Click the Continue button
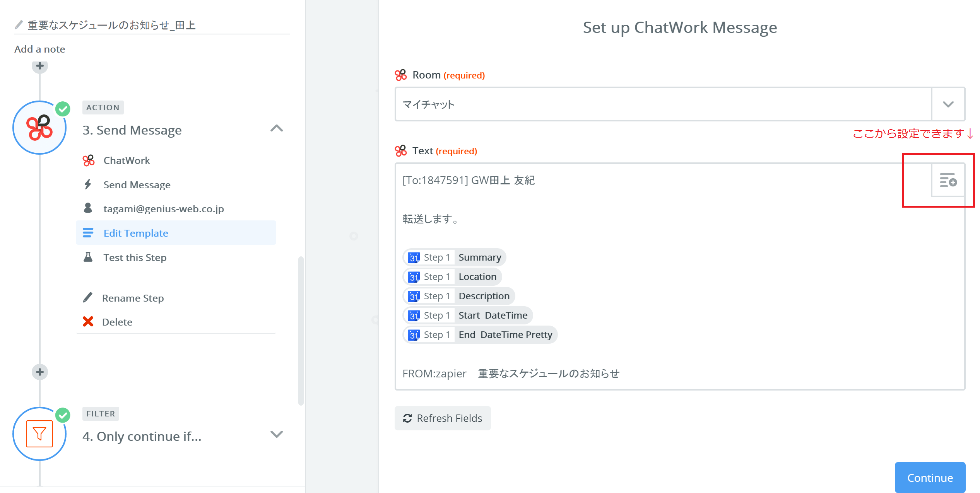This screenshot has height=493, width=980. point(930,478)
